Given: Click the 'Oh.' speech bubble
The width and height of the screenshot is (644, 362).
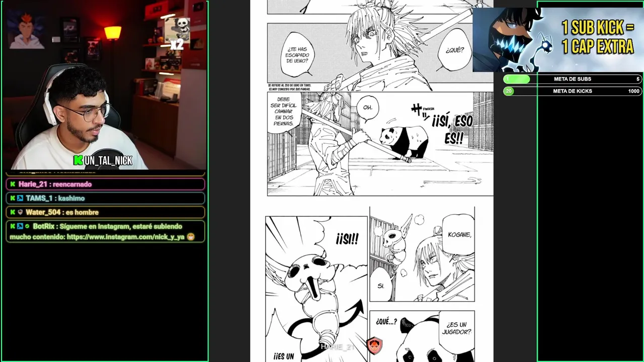Looking at the screenshot, I should pyautogui.click(x=368, y=108).
